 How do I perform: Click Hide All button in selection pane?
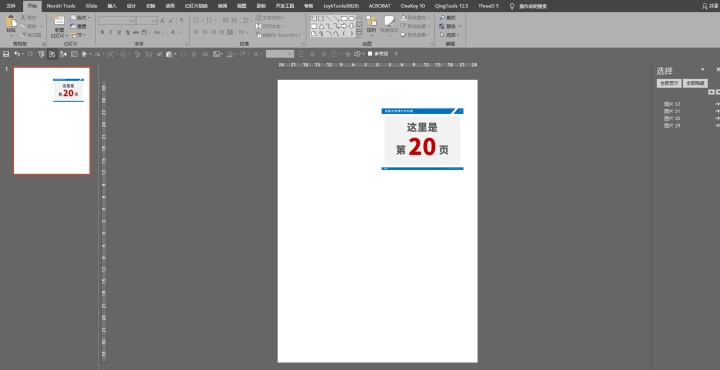[695, 83]
